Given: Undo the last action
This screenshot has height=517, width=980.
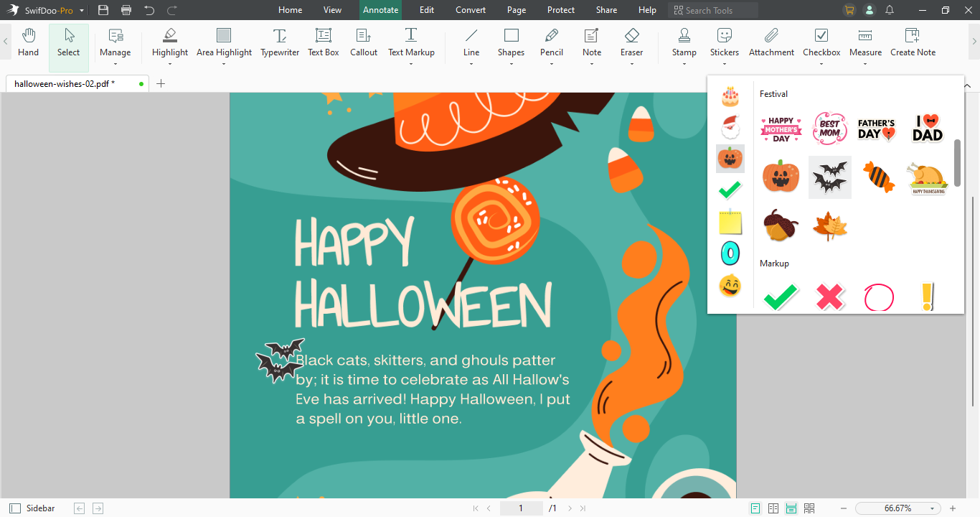Looking at the screenshot, I should [149, 10].
